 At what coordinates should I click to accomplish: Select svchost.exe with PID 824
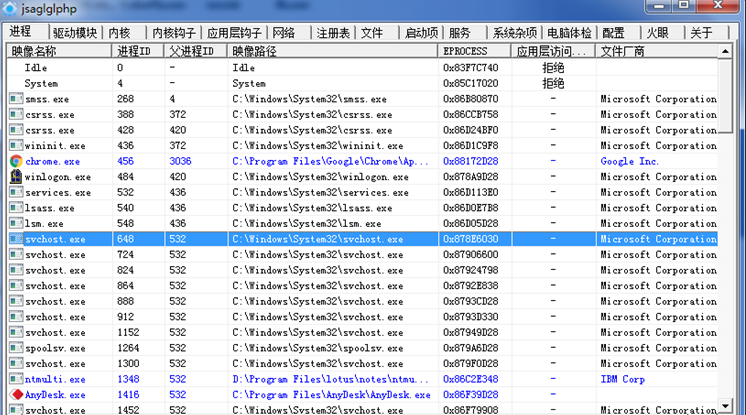[362, 270]
